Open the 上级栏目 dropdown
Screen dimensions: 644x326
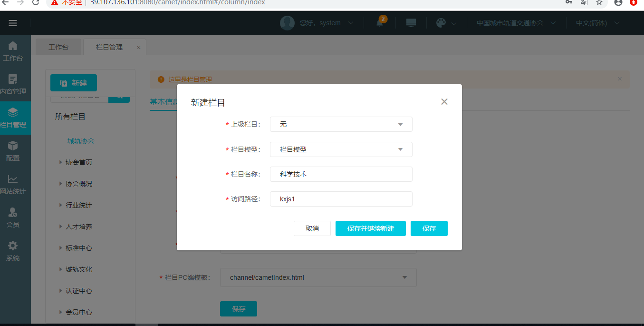coord(341,124)
